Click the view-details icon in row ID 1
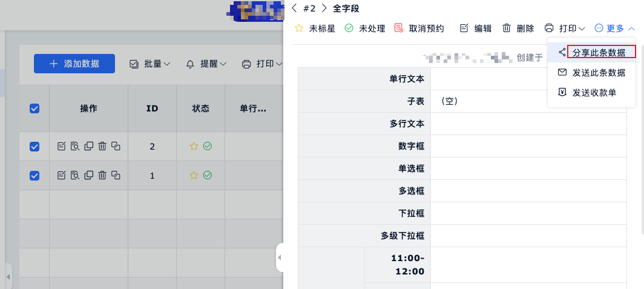Screen dimensions: 644x289 [75, 175]
